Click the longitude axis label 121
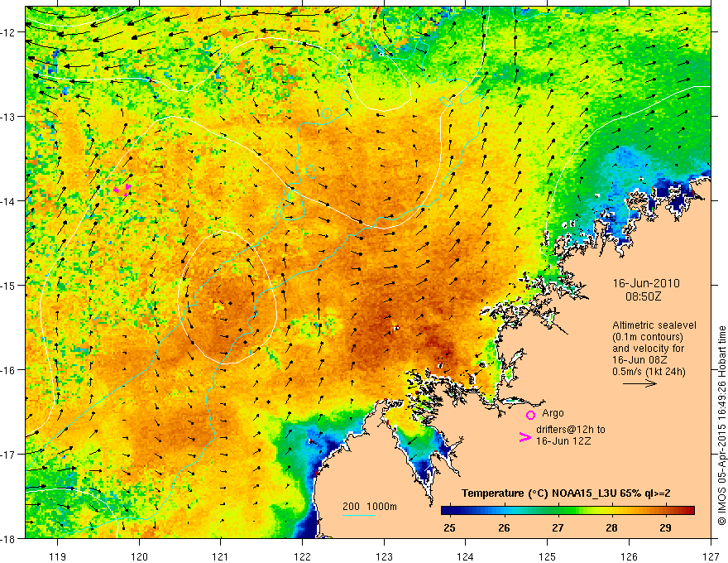This screenshot has width=728, height=563. [221, 556]
